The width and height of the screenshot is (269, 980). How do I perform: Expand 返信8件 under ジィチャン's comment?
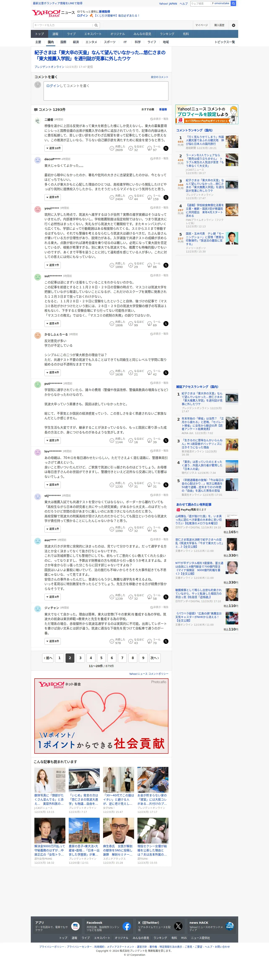53,641
